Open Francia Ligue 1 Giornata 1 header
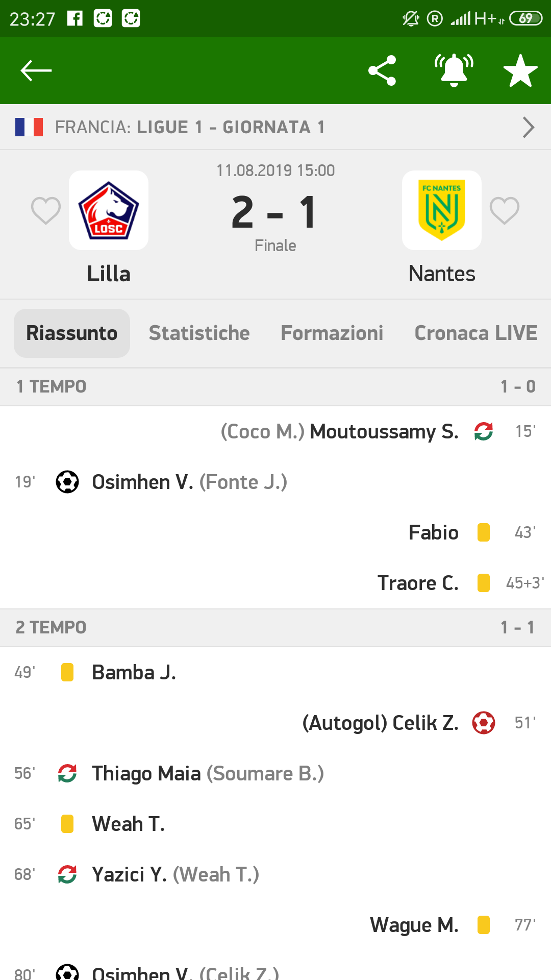 (190, 127)
